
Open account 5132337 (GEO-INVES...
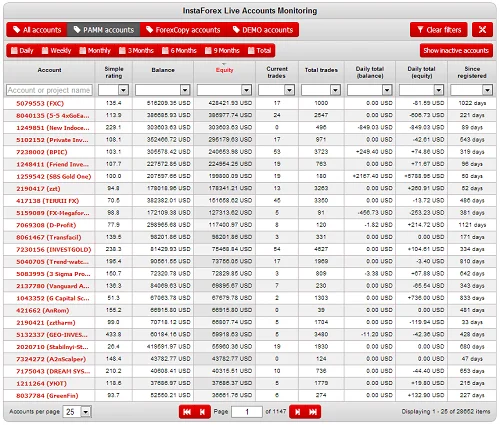click(52, 335)
